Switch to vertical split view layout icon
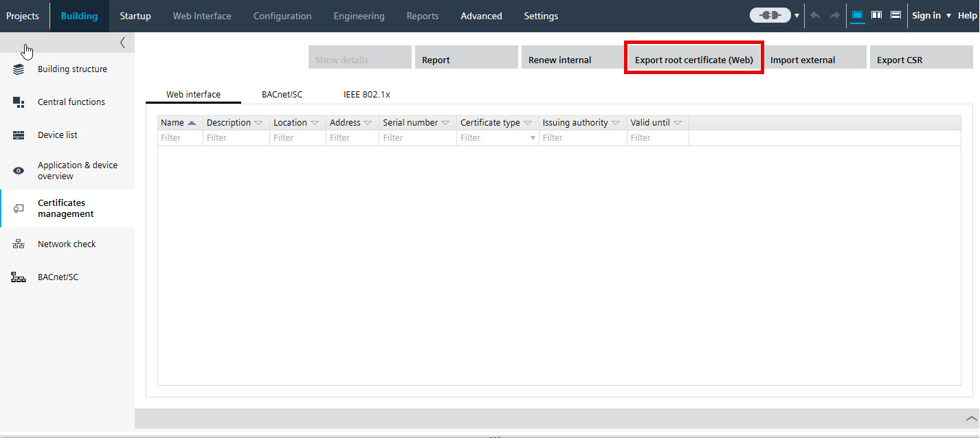This screenshot has width=980, height=438. (x=876, y=15)
